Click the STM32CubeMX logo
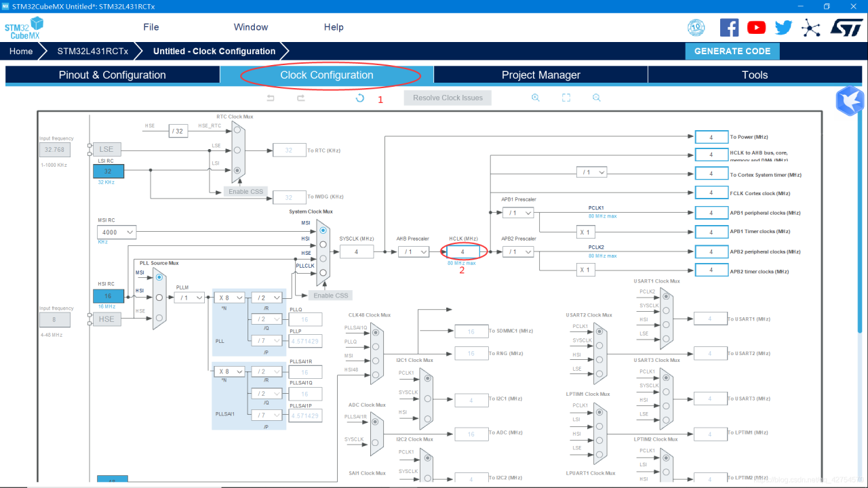Image resolution: width=868 pixels, height=488 pixels. click(x=23, y=28)
